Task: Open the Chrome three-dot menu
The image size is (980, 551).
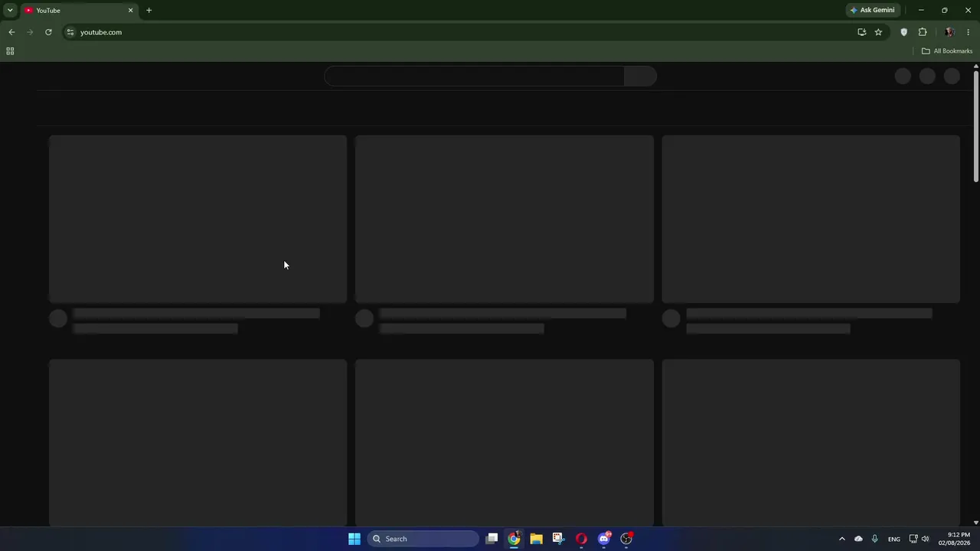Action: (x=969, y=32)
